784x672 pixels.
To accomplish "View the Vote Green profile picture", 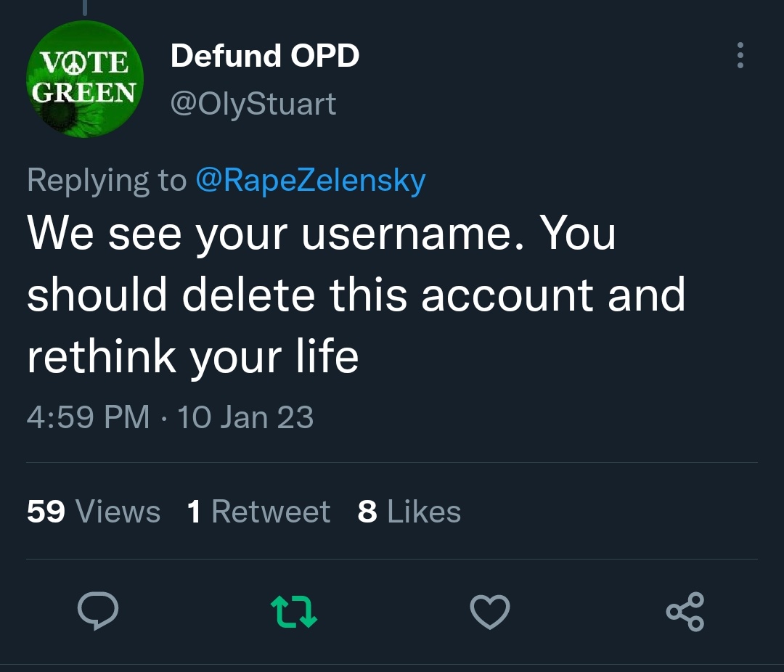I will click(x=84, y=79).
